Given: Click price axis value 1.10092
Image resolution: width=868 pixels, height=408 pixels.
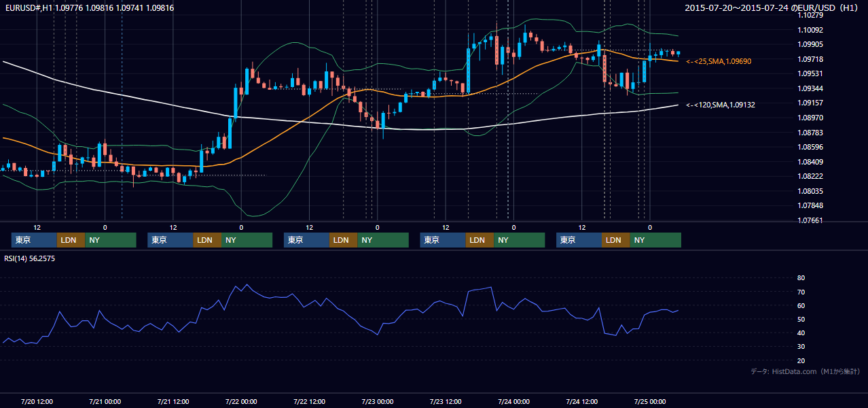Looking at the screenshot, I should coord(811,30).
